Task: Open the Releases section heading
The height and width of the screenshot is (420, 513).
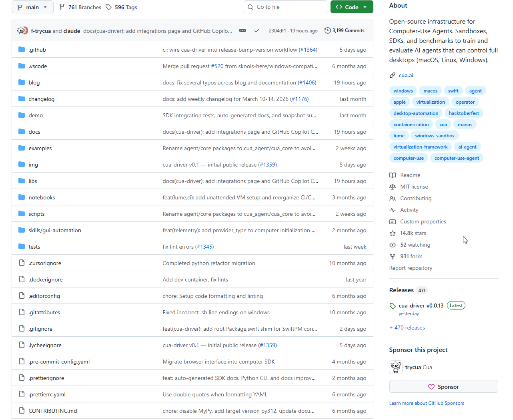Action: tap(401, 290)
